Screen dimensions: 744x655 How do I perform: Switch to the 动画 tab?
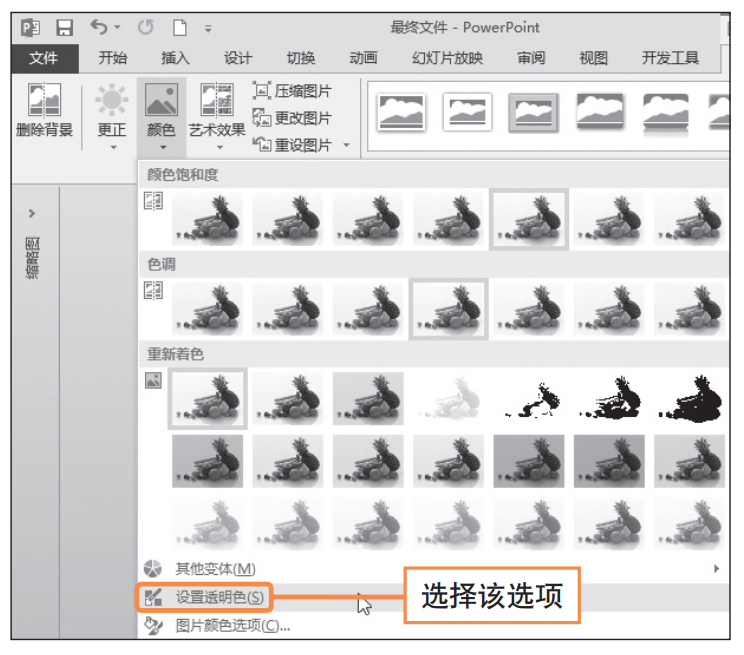tap(363, 58)
